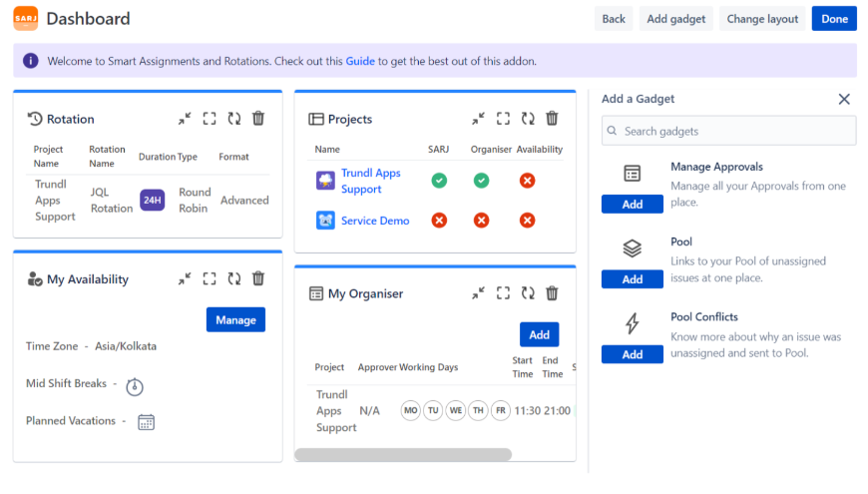Add the Pool Conflicts gadget
This screenshot has width=868, height=494.
[633, 354]
